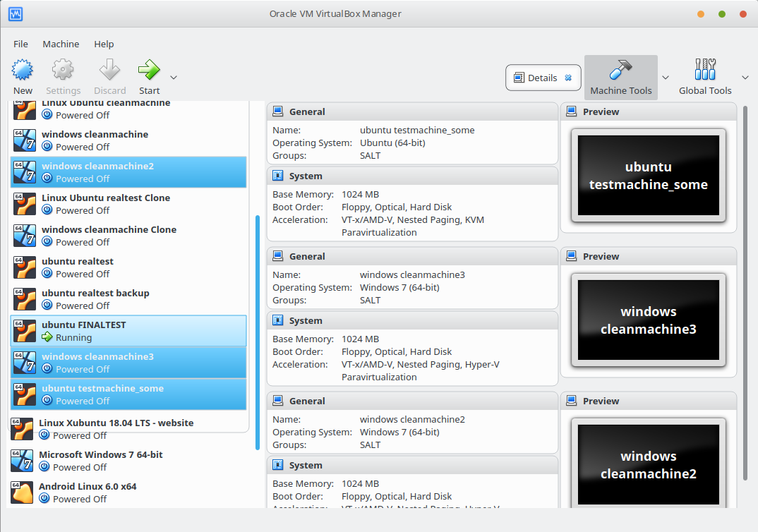Click the Preview header above windows cleanmachine3 thumbnail
Viewport: 758px width, 532px height.
649,256
